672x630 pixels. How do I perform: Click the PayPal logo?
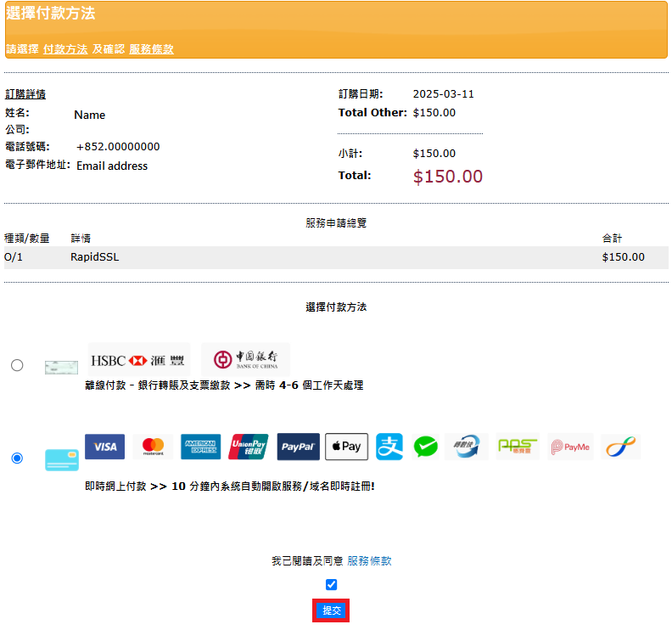pyautogui.click(x=298, y=447)
